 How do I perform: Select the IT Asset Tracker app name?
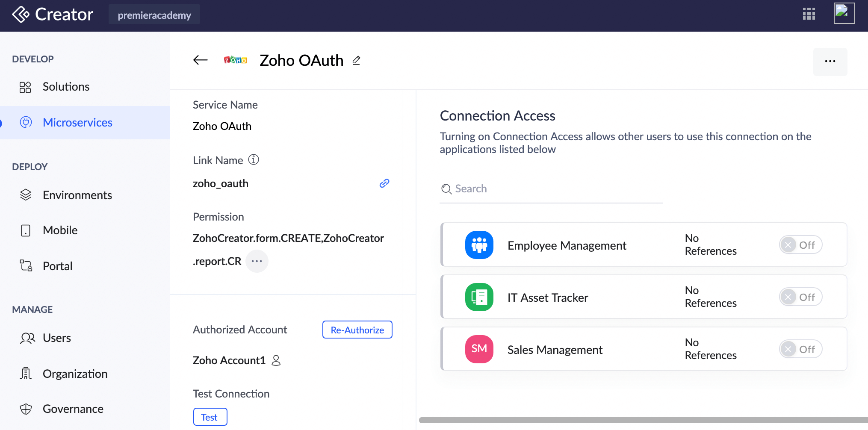pos(548,298)
